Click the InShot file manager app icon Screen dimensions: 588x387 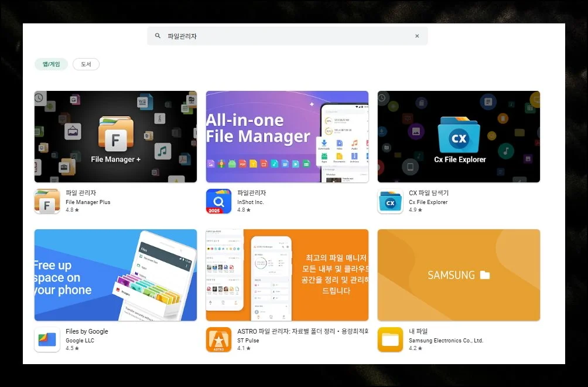point(218,201)
